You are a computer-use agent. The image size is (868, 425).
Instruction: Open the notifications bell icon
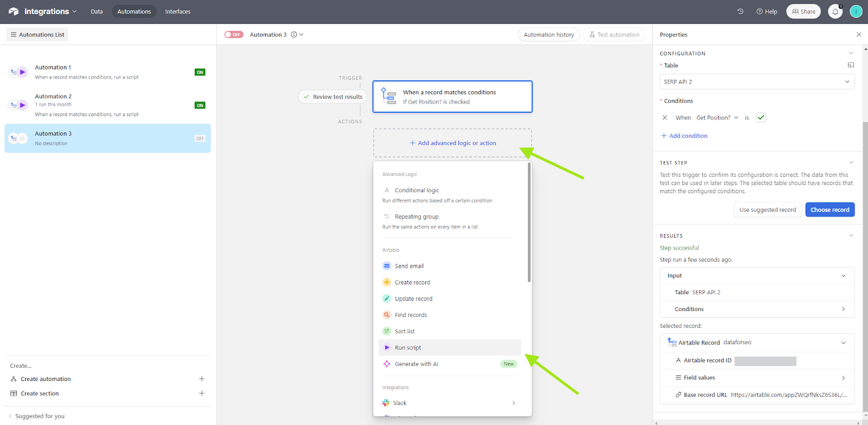[x=835, y=11]
